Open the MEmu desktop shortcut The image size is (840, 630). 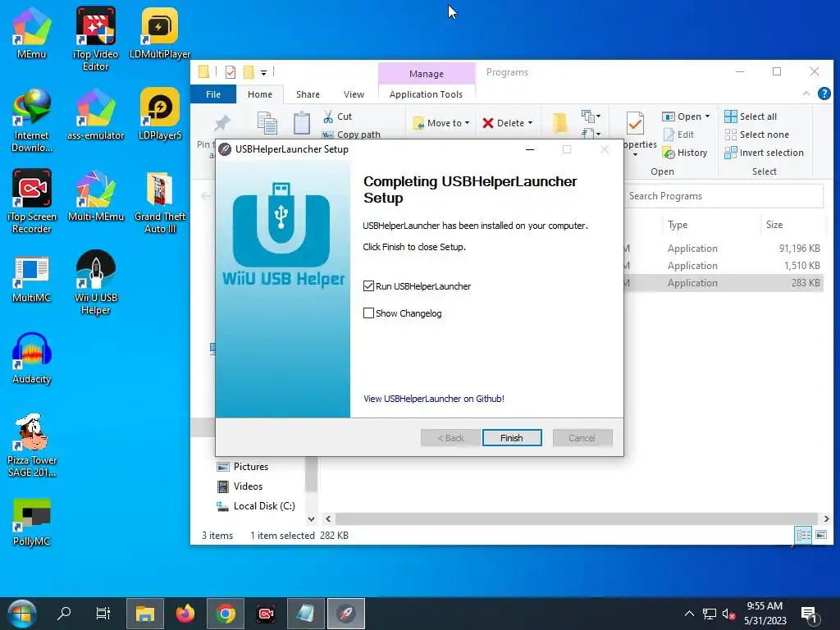pyautogui.click(x=32, y=32)
